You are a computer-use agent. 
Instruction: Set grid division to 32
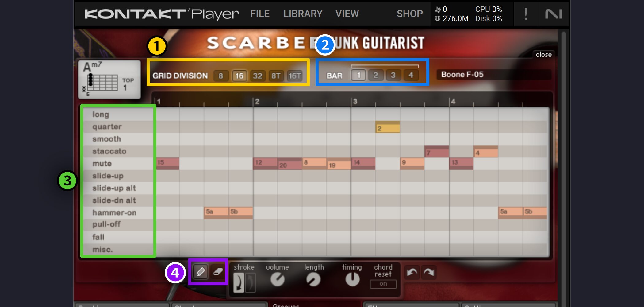(258, 76)
